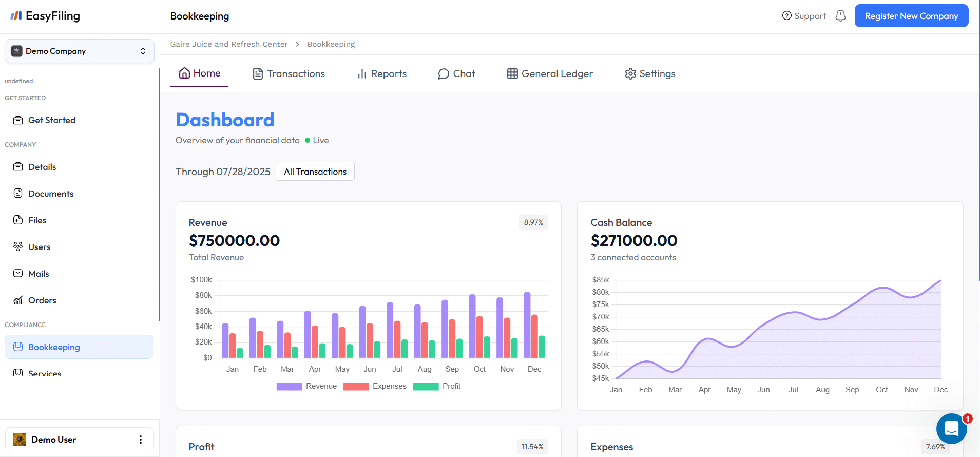Open the All Transactions filter

[x=315, y=172]
